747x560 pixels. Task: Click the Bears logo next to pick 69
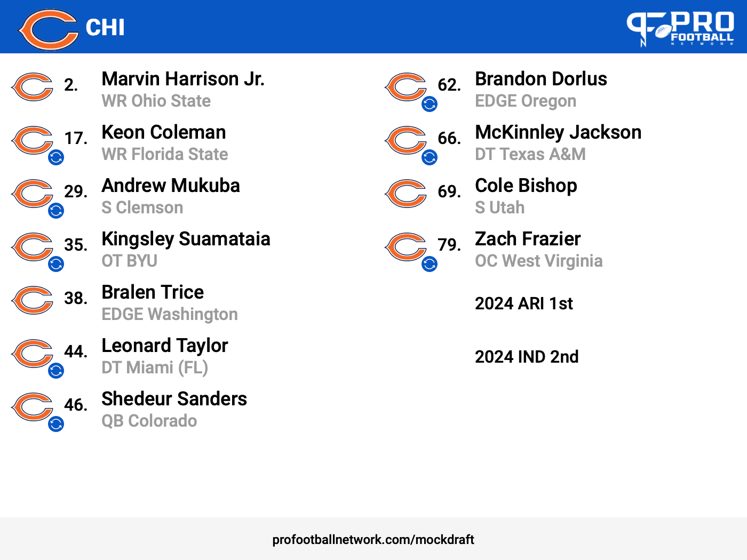406,194
